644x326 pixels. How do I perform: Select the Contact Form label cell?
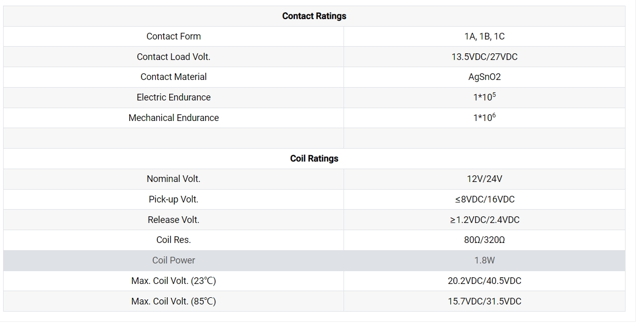[173, 36]
